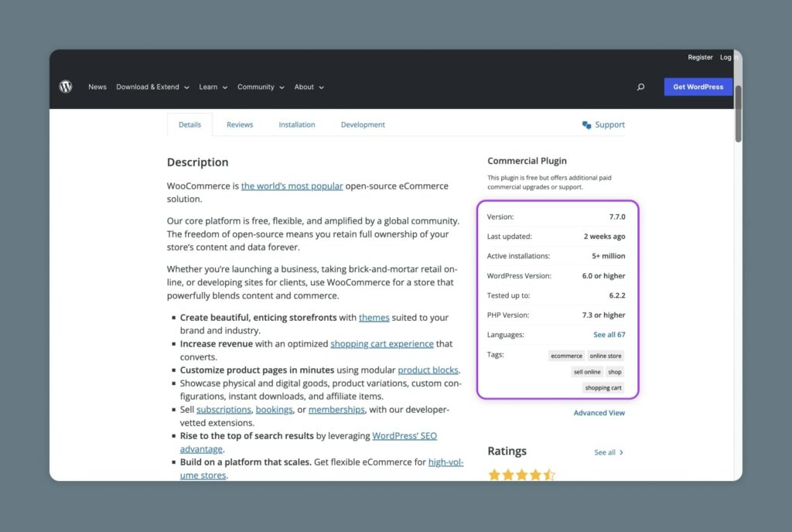792x532 pixels.
Task: Click the "ecommerce" tag
Action: coord(566,356)
